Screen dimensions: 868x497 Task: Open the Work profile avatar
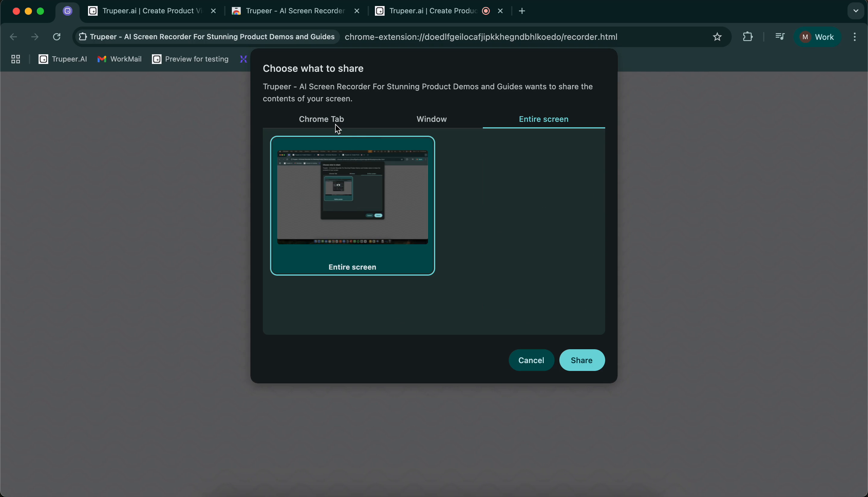818,36
